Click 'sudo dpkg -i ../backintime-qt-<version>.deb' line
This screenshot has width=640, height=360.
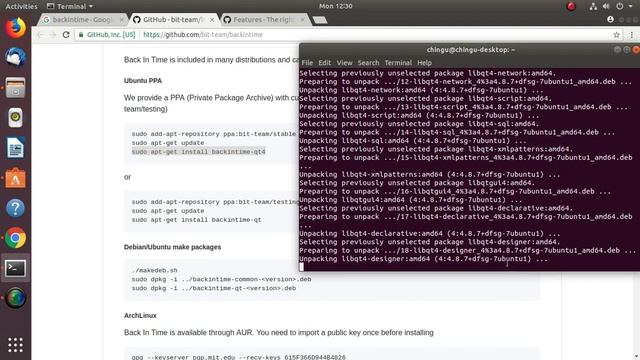click(x=213, y=288)
